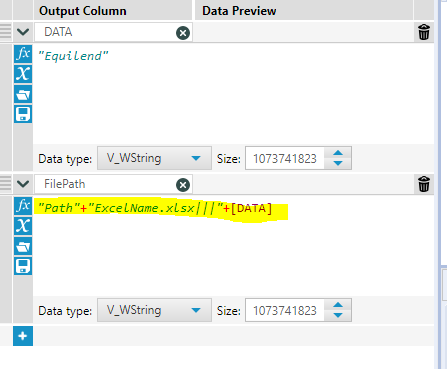Open Data type dropdown for FilePath column

tap(154, 310)
